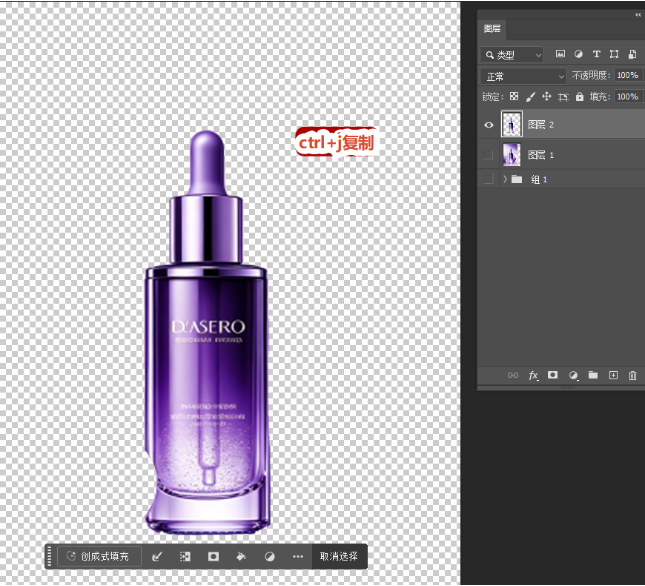This screenshot has height=586, width=645.
Task: Lock position move icon
Action: 546,96
